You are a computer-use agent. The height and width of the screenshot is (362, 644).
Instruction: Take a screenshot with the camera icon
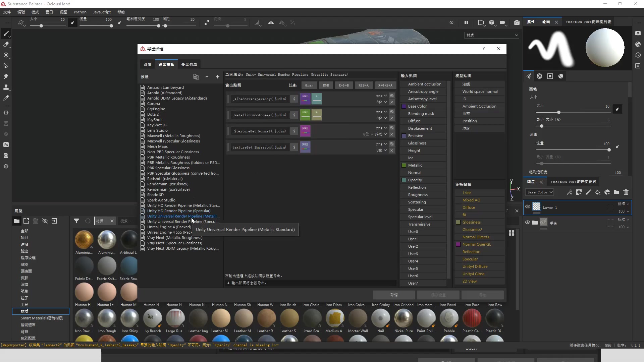click(x=517, y=22)
